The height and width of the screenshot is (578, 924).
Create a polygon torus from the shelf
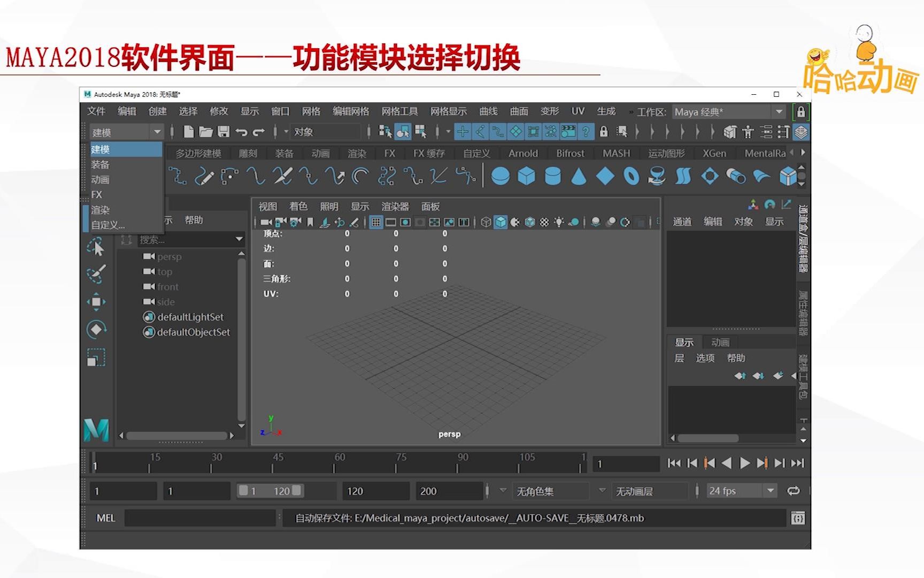pos(631,177)
